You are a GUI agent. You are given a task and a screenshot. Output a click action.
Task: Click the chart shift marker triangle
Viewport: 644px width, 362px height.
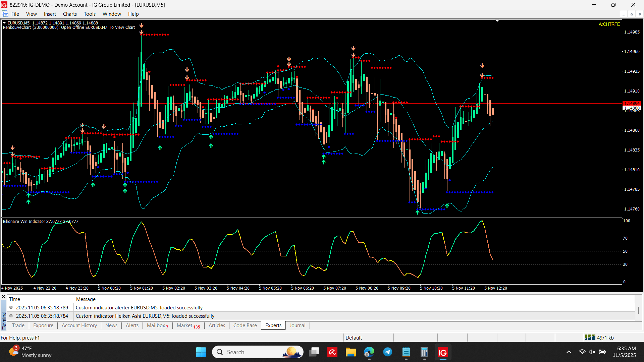coord(497,21)
